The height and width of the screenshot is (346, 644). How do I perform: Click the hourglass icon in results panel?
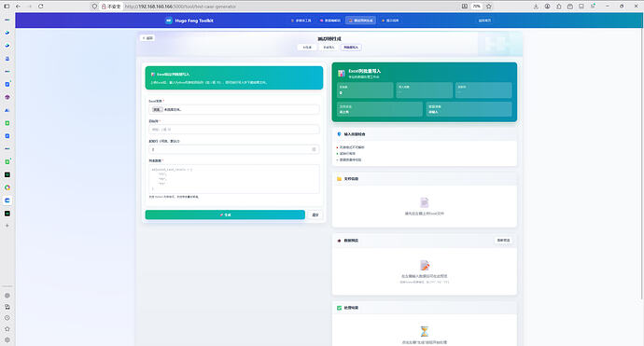[x=425, y=331]
